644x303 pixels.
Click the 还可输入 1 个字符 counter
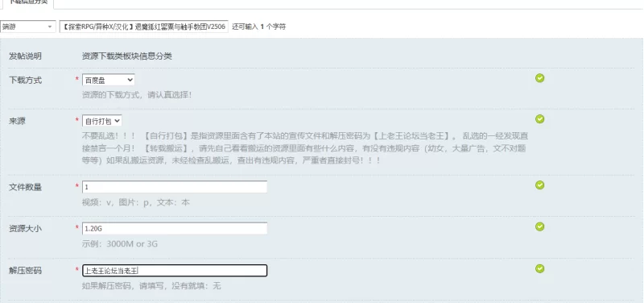coord(258,27)
